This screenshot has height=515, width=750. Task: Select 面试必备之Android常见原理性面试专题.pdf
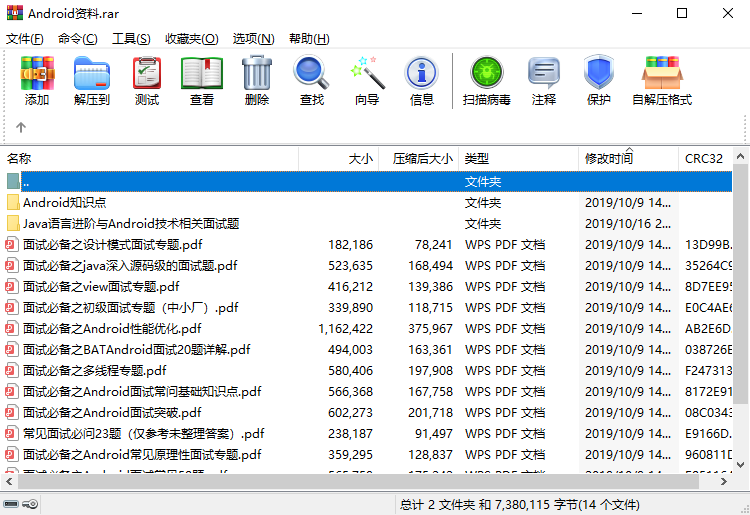tap(142, 455)
